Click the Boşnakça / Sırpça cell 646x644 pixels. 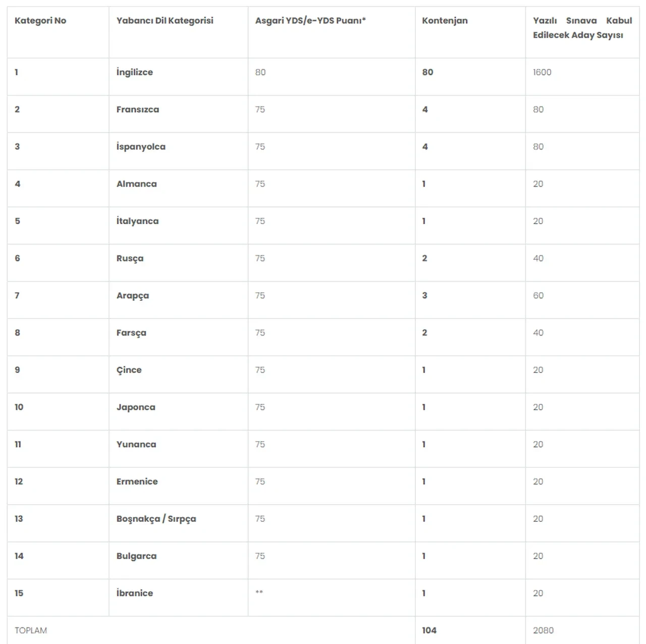click(156, 519)
